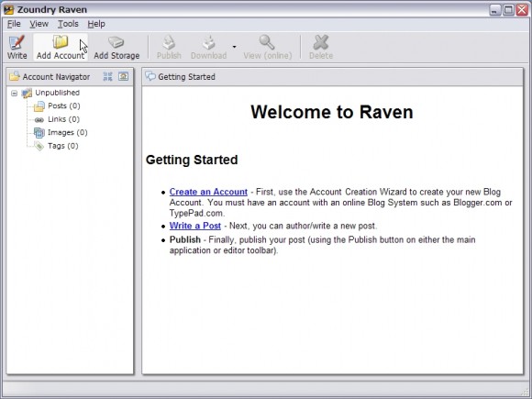Select Links (0) in the navigator
The image size is (532, 399).
point(63,119)
